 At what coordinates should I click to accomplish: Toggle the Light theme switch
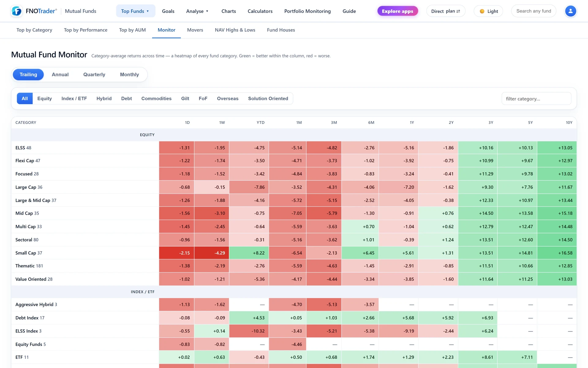488,11
